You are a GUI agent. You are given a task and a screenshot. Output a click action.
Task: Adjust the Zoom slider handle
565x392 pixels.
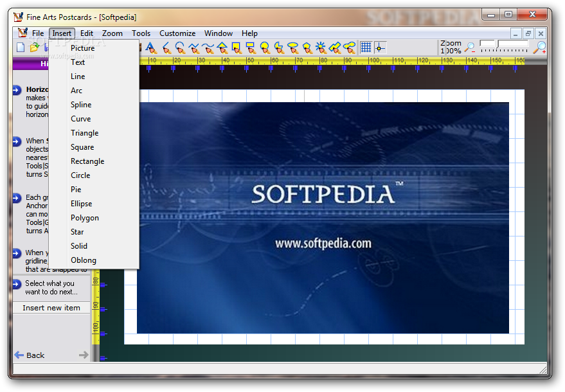pos(498,45)
